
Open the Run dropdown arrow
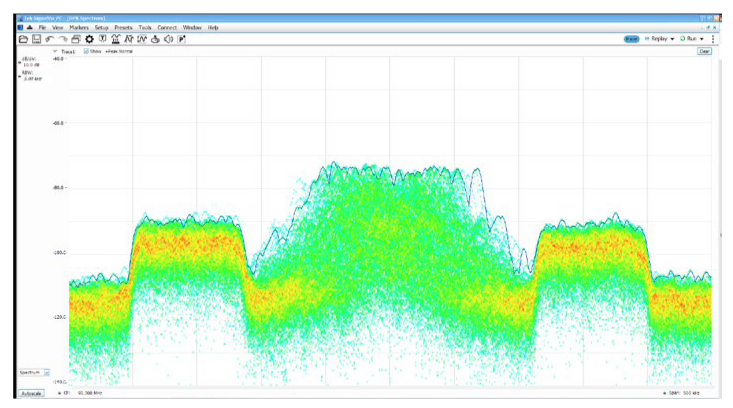(x=702, y=38)
